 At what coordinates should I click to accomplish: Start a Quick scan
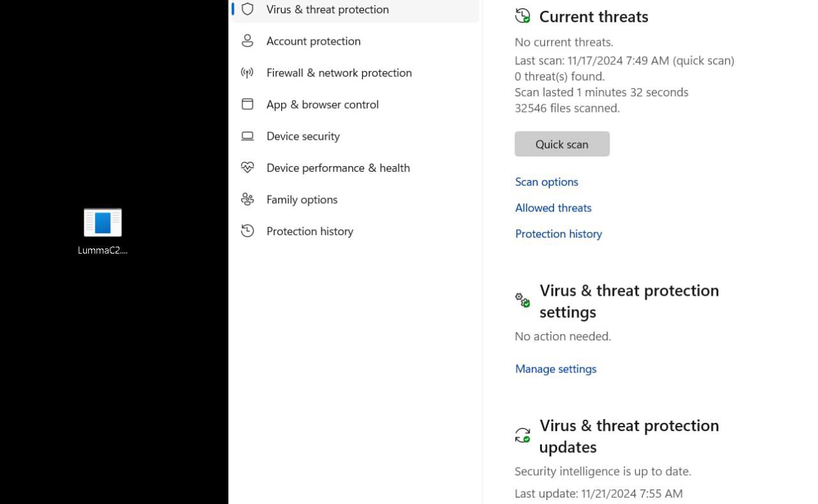(x=562, y=144)
